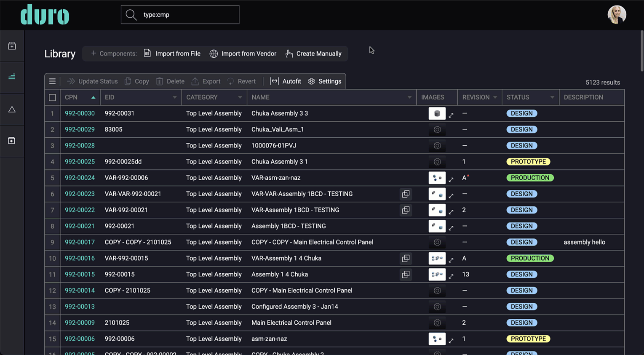644x355 pixels.
Task: Expand image for Chuka Assembly 3 3
Action: [451, 115]
